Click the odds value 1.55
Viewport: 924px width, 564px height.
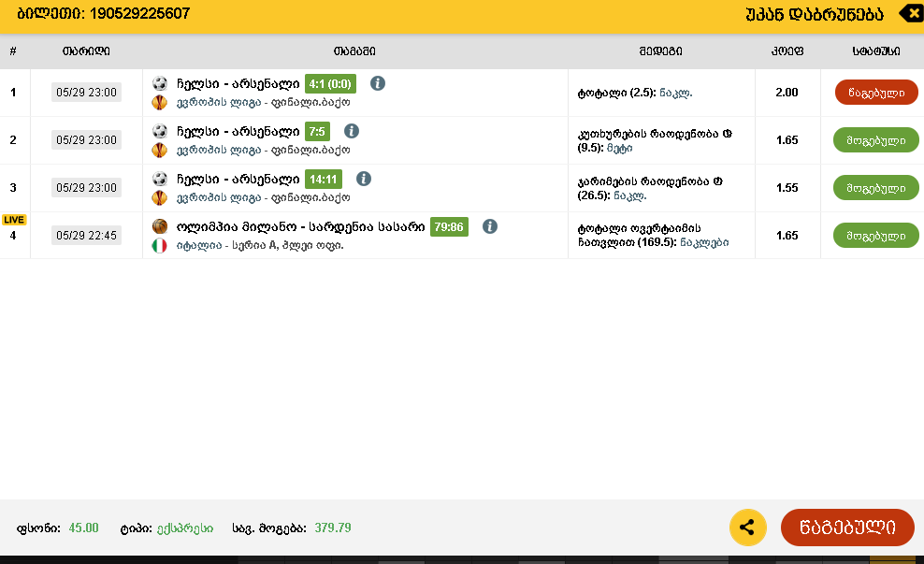click(x=787, y=188)
